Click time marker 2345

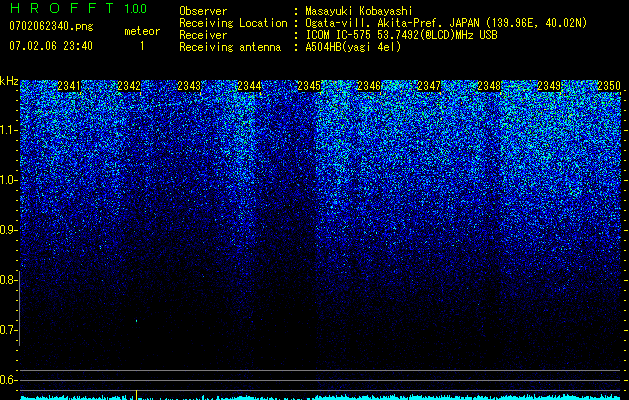point(309,86)
